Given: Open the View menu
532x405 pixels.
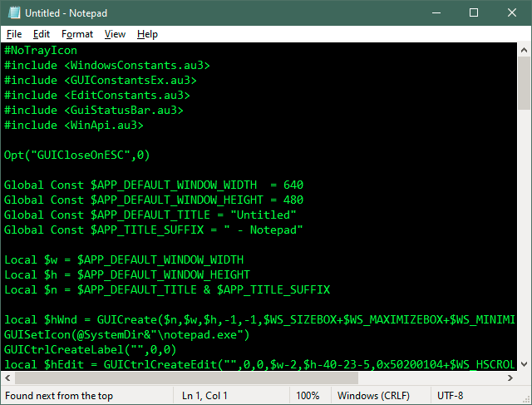Looking at the screenshot, I should [x=115, y=34].
